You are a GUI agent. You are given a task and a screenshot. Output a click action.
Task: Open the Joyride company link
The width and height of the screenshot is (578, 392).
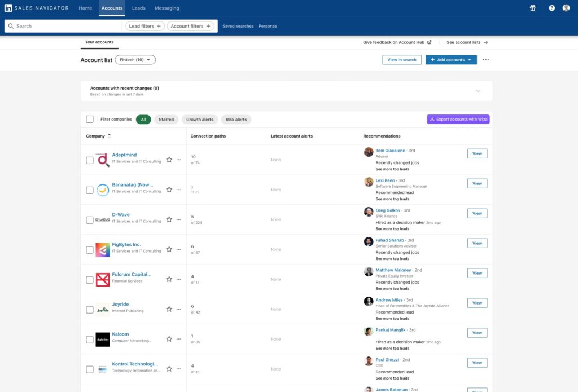point(121,305)
